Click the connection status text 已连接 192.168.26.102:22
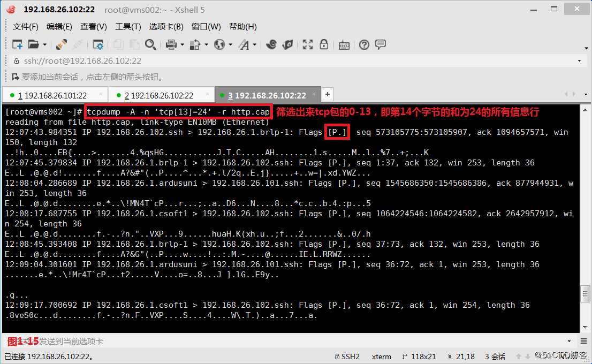 tap(49, 357)
